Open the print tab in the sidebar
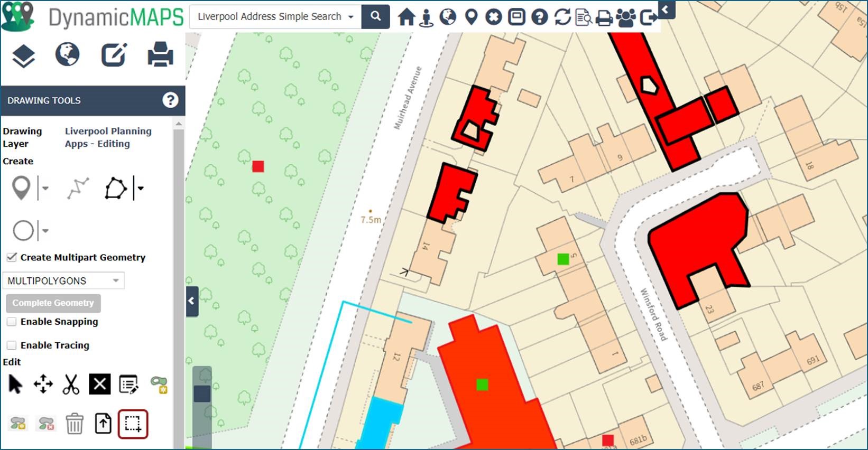The width and height of the screenshot is (868, 450). click(161, 54)
